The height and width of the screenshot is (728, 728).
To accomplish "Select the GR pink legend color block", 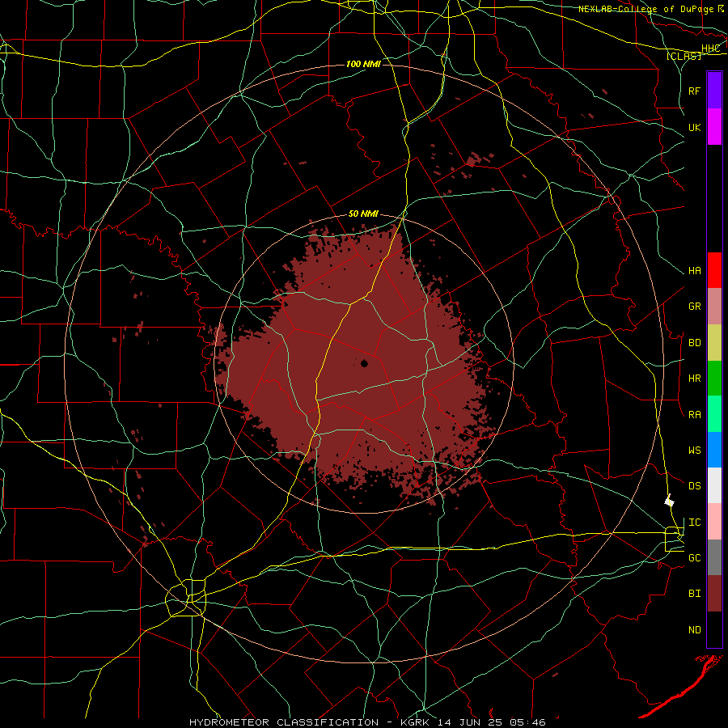I will [714, 306].
